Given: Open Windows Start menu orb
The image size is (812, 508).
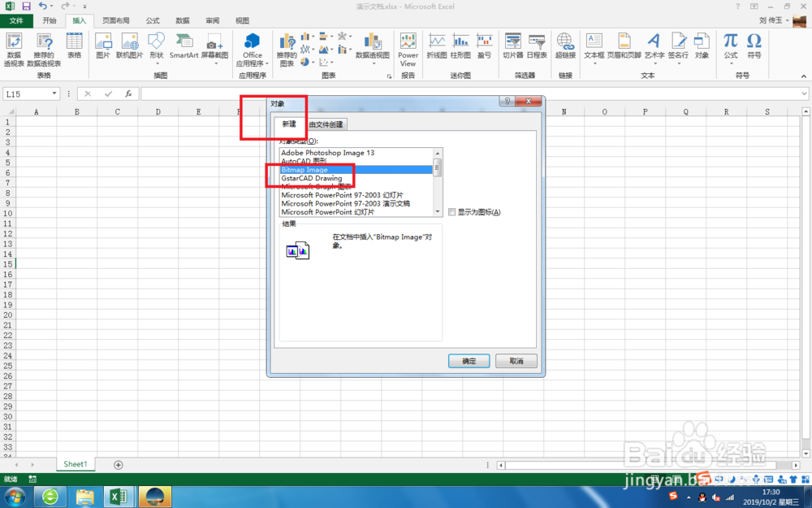Looking at the screenshot, I should pyautogui.click(x=15, y=497).
